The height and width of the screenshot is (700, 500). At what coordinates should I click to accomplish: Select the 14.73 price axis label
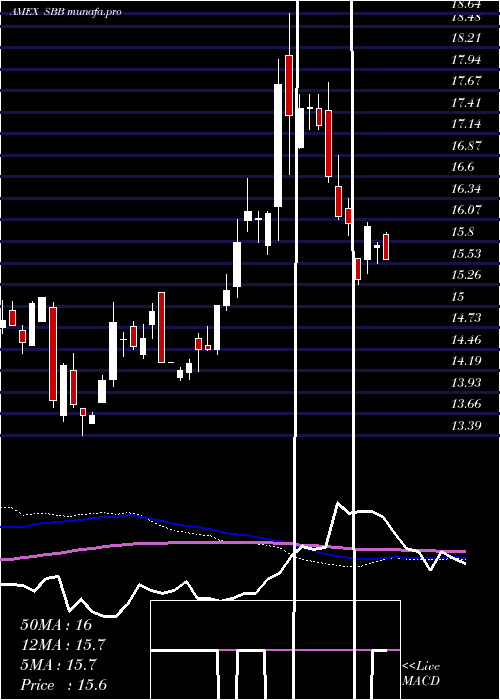(467, 318)
